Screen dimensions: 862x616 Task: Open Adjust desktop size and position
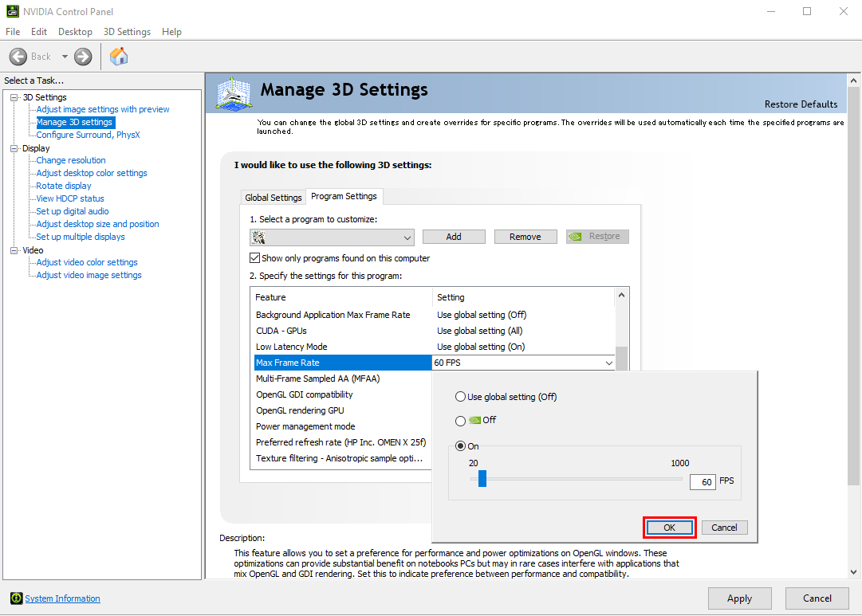coord(98,224)
